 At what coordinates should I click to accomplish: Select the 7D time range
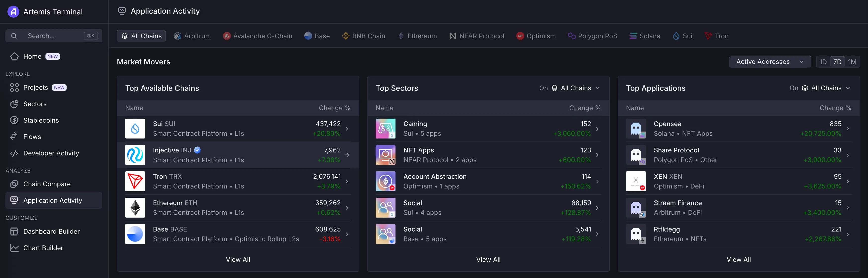coord(837,62)
